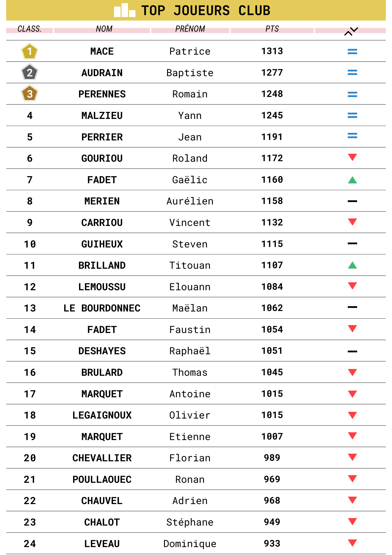Click the TOP JOUEURS CLUB title
The image size is (392, 555).
pos(206,11)
